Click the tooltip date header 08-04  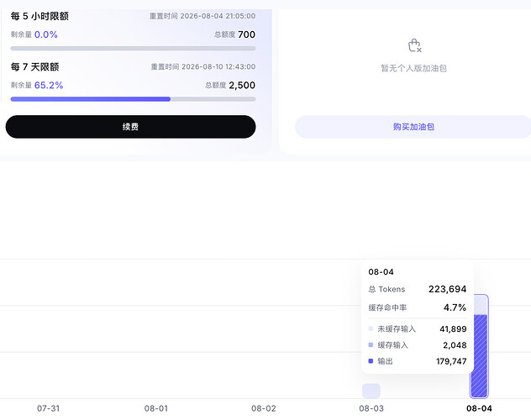coord(381,272)
